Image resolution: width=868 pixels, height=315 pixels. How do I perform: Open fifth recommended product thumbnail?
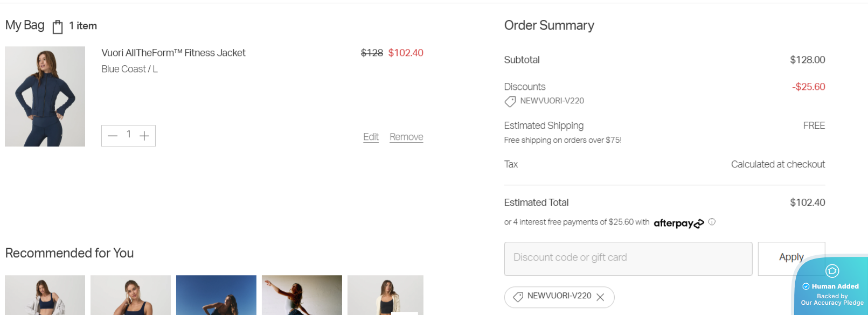(x=385, y=295)
